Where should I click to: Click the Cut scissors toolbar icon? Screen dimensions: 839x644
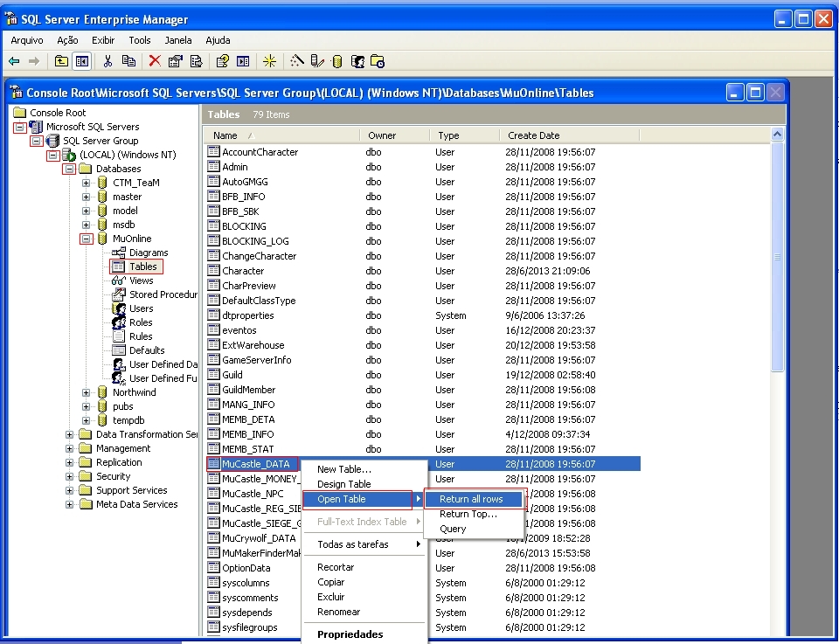107,61
